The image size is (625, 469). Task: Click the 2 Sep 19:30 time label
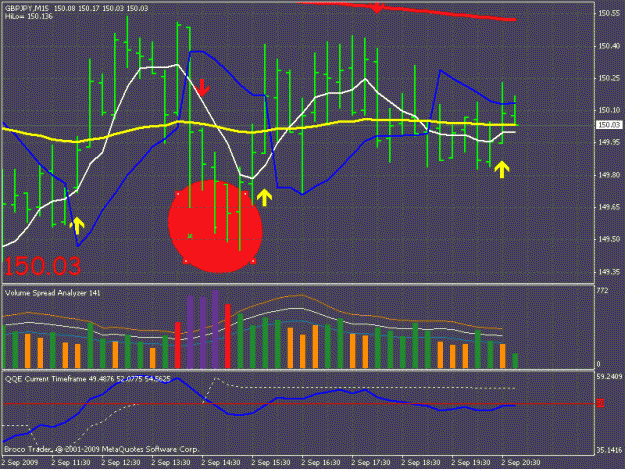(471, 463)
